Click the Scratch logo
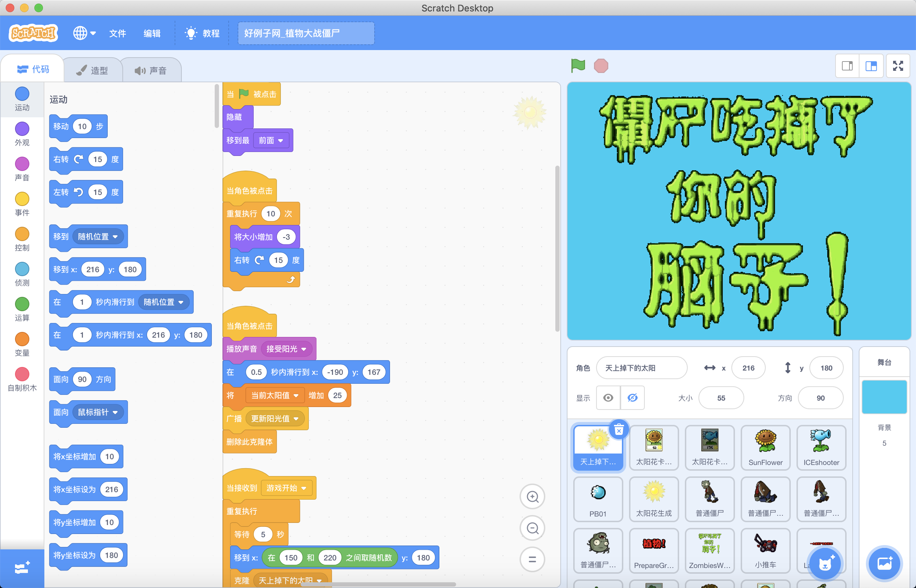 (33, 33)
